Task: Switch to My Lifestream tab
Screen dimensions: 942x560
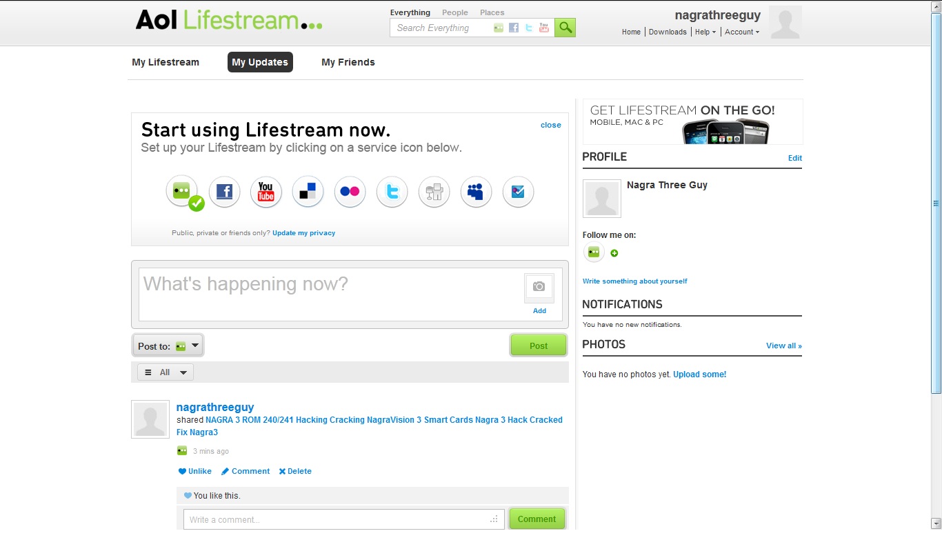Action: (166, 62)
